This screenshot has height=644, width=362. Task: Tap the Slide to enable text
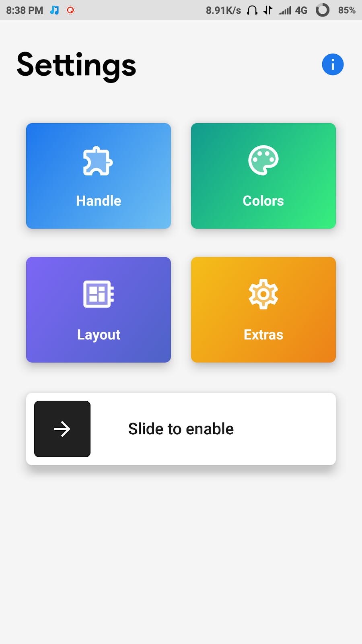[181, 429]
